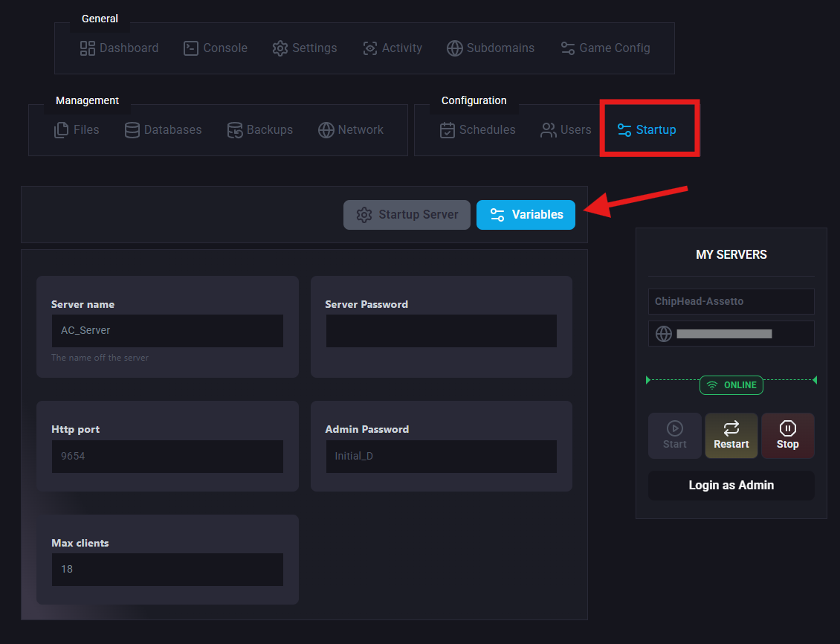Click the Activity scan icon

369,48
